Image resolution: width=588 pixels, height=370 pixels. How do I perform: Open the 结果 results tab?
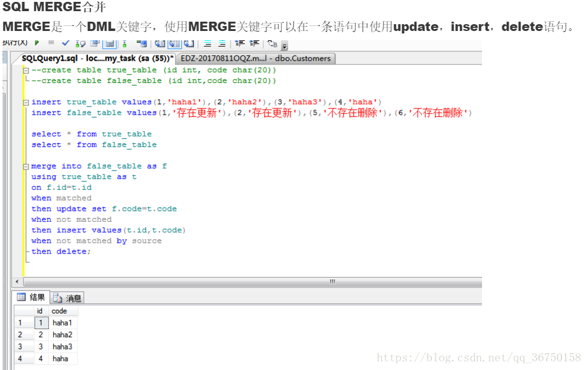(x=31, y=297)
